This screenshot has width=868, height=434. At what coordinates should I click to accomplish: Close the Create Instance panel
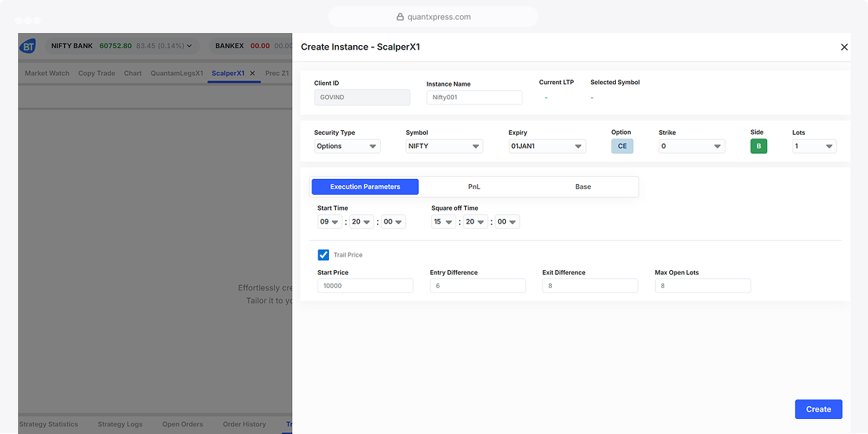(844, 47)
